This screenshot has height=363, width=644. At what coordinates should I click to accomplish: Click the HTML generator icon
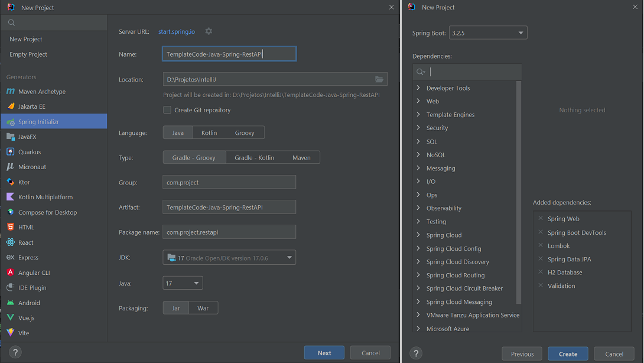coord(11,227)
